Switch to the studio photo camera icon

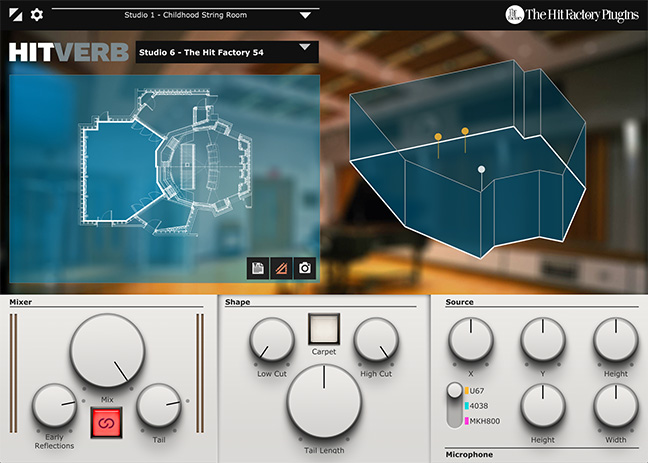point(305,268)
